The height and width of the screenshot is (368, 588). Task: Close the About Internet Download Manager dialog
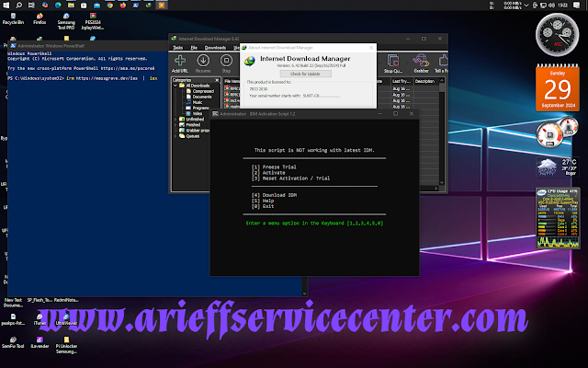coord(371,48)
